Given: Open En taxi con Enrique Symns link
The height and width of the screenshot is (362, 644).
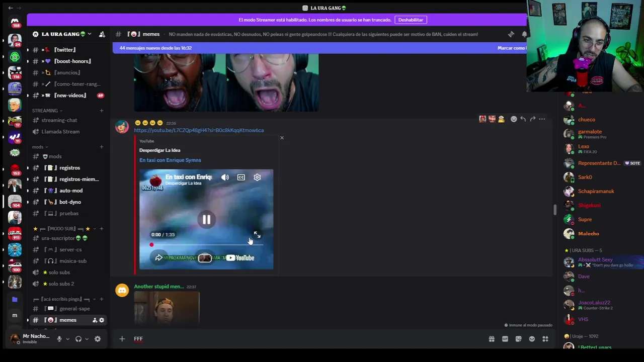Looking at the screenshot, I should click(170, 160).
